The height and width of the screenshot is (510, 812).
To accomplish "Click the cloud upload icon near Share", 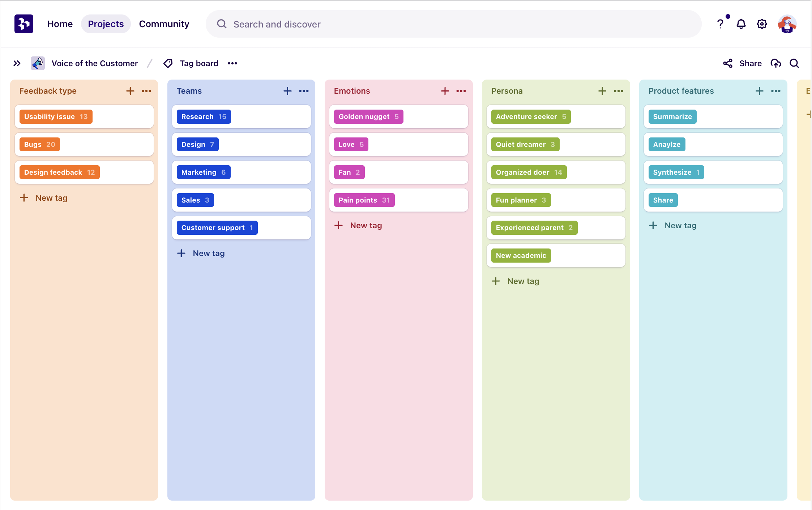I will (776, 63).
